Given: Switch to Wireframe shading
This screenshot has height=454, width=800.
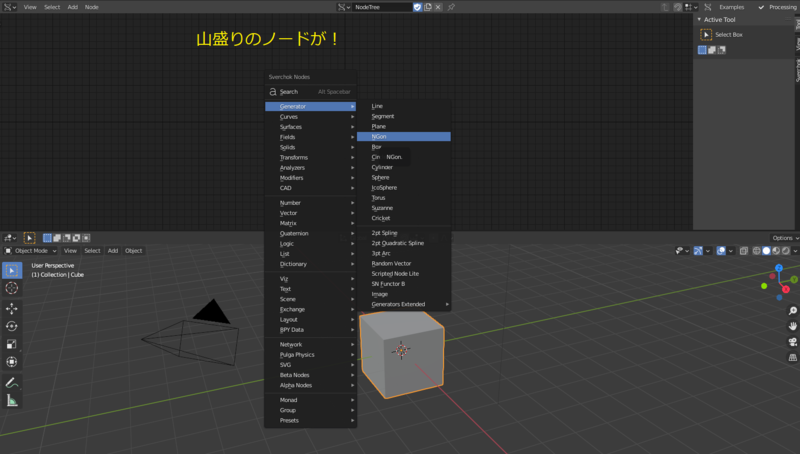Looking at the screenshot, I should tap(757, 250).
